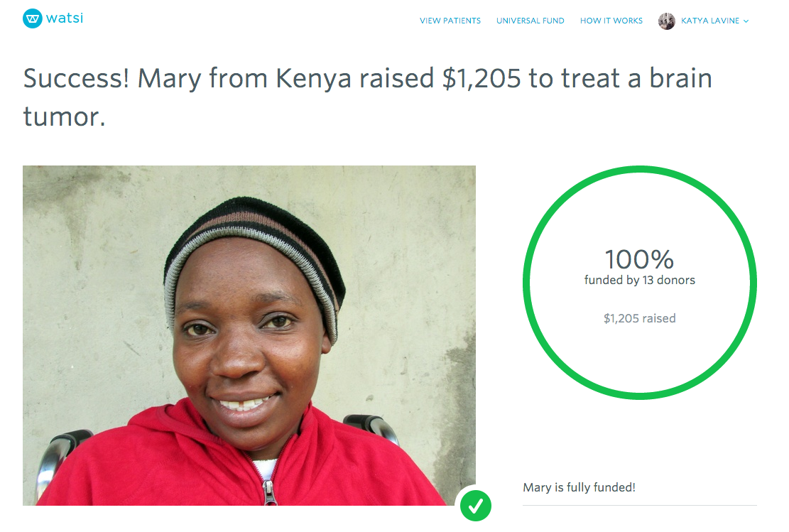Open Mary's patient photo
The height and width of the screenshot is (532, 789).
tap(249, 335)
